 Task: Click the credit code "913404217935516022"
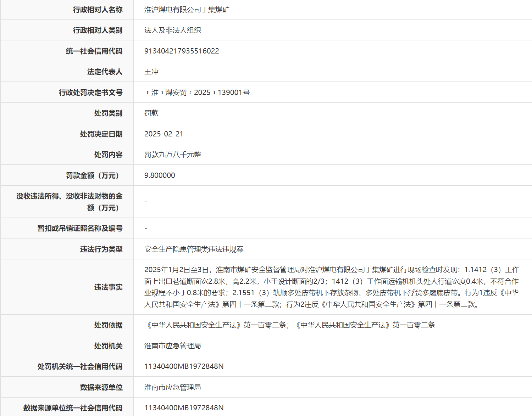[182, 51]
